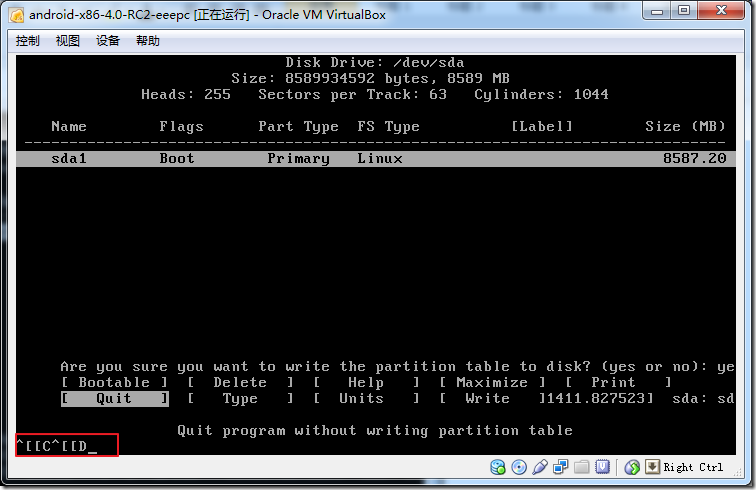Click the Linux FS type value
This screenshot has width=756, height=490.
(379, 159)
